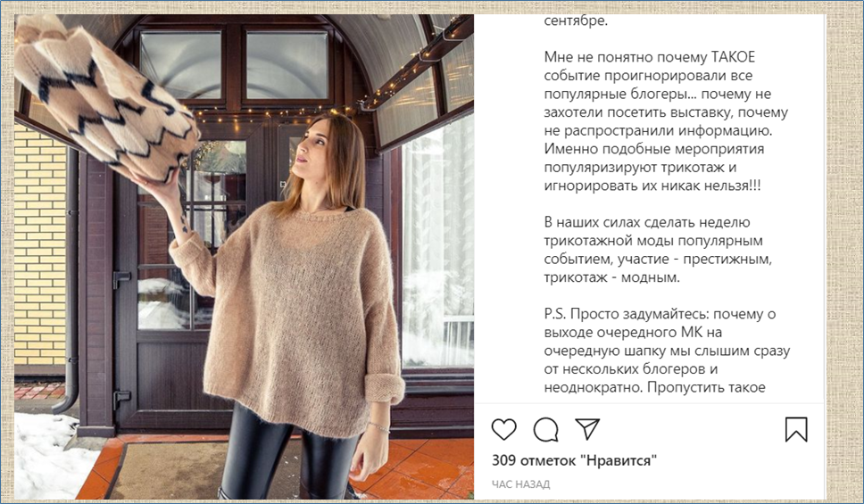Save the post with the bookmark icon
This screenshot has height=504, width=864.
796,430
